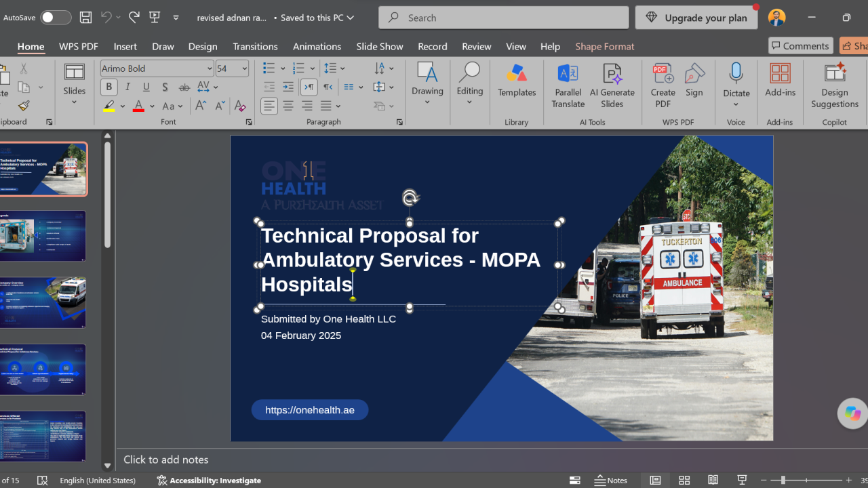The height and width of the screenshot is (488, 868).
Task: Open the Insert tab
Action: coord(125,46)
